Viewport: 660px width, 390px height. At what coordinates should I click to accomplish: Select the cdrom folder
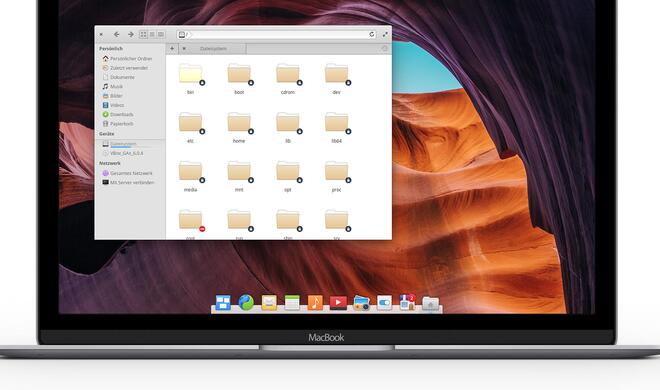(288, 79)
